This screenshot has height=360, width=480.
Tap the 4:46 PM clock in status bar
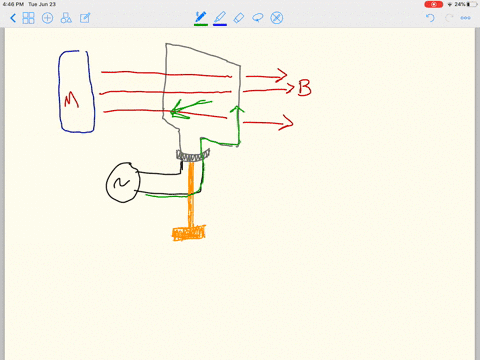pyautogui.click(x=13, y=4)
